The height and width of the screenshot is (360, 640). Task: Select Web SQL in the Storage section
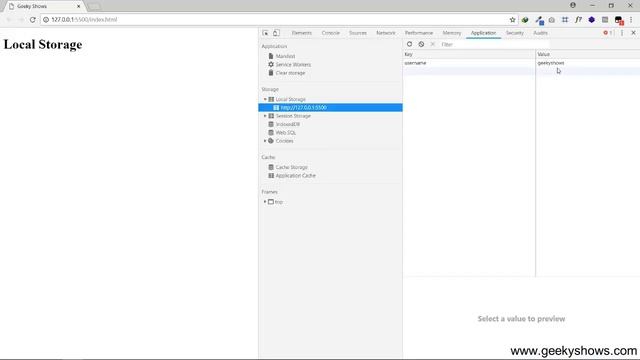(x=286, y=133)
